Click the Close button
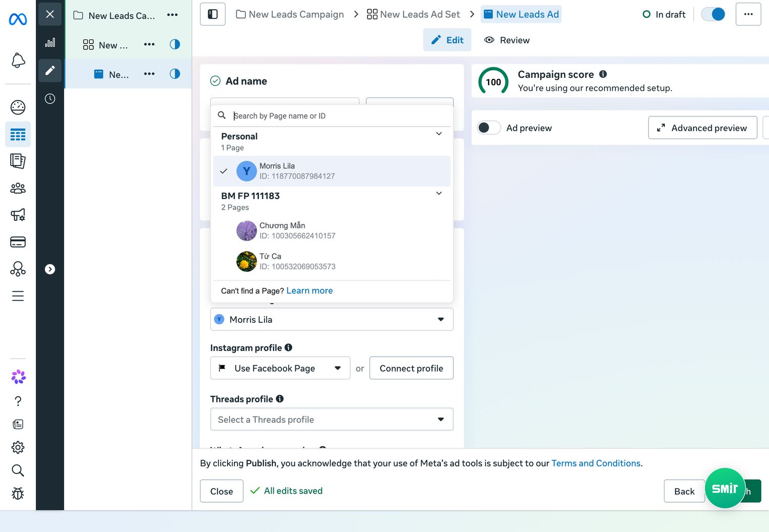This screenshot has height=532, width=769. (221, 491)
